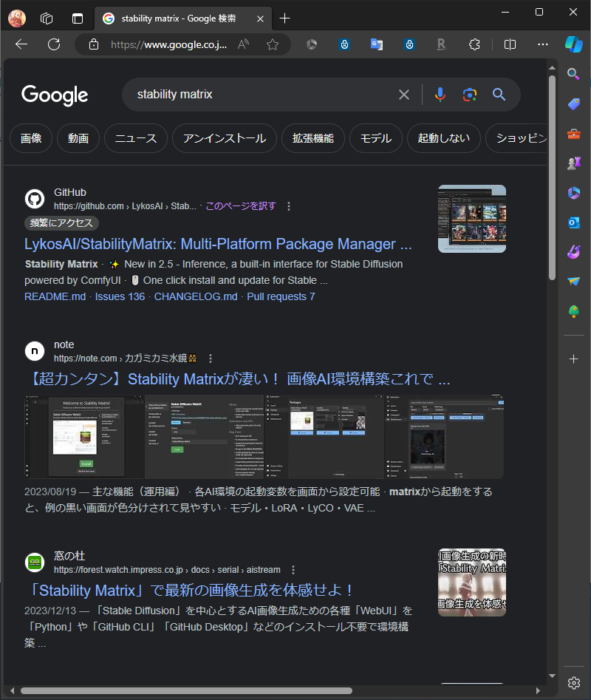Image resolution: width=591 pixels, height=700 pixels.
Task: Open LykosAI/StabilityMatrix GitHub result
Action: click(218, 244)
